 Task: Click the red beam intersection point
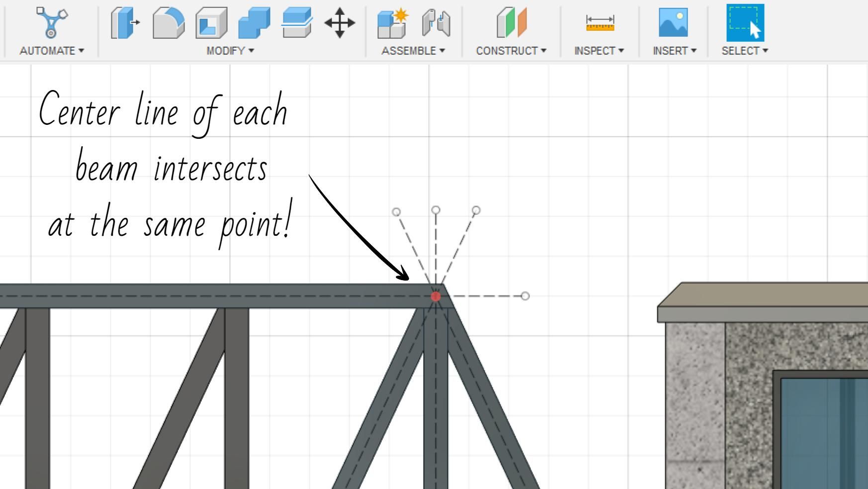pos(436,296)
